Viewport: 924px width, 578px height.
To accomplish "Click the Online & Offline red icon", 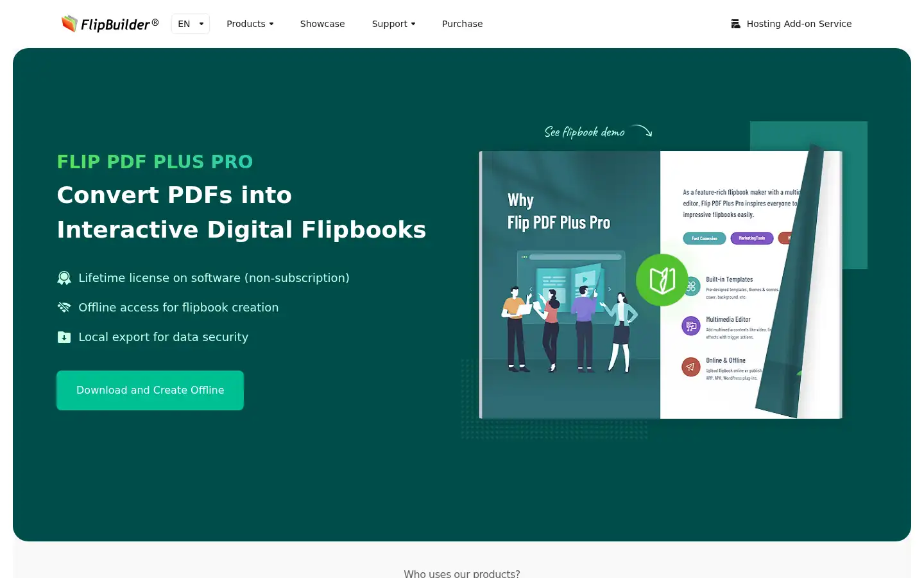I will coord(691,367).
